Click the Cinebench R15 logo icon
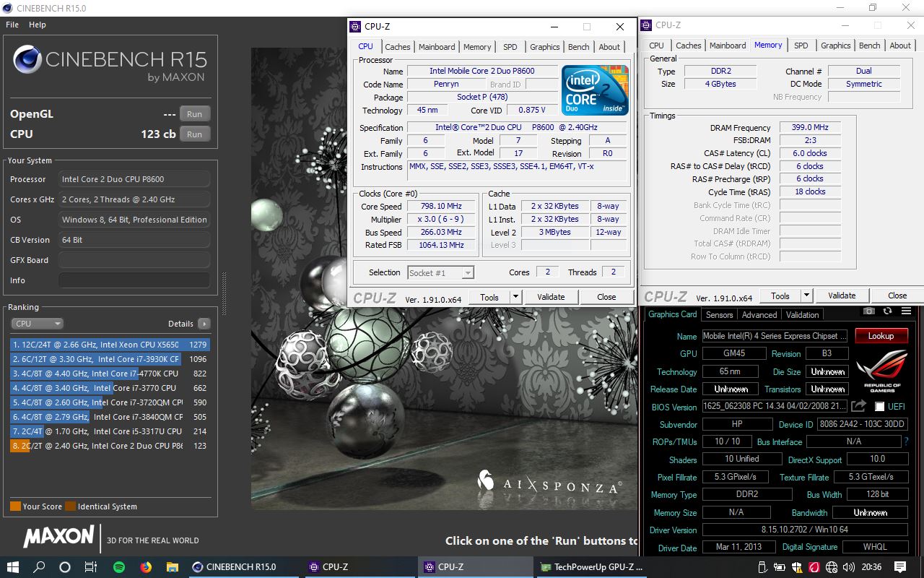The height and width of the screenshot is (578, 924). [27, 59]
